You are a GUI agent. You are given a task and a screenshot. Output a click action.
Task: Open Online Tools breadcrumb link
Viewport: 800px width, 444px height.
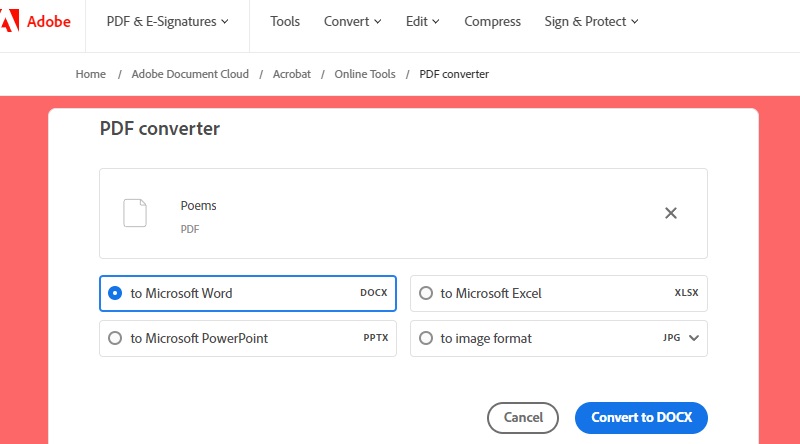pyautogui.click(x=365, y=74)
